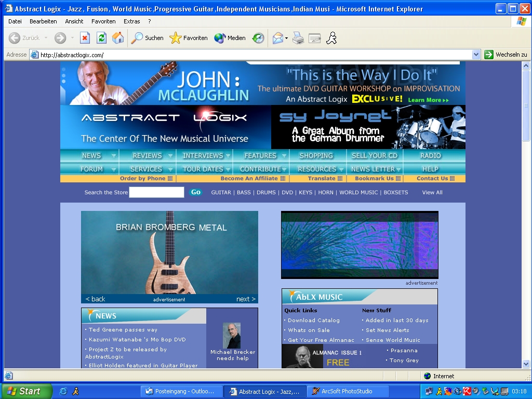
Task: Expand the FEATURES nav dropdown arrow
Action: click(x=284, y=156)
